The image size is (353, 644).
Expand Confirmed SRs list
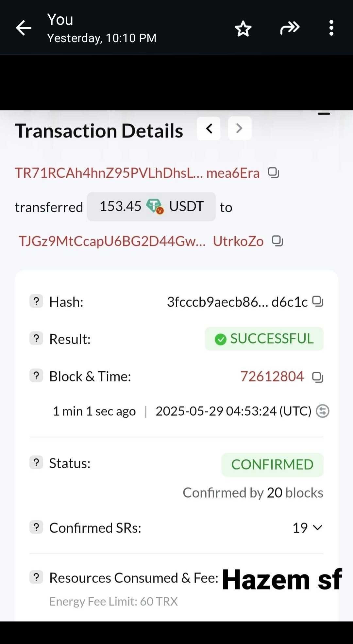click(x=317, y=527)
